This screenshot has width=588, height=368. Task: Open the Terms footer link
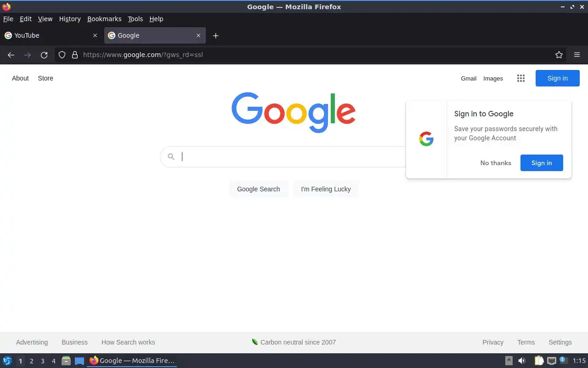[x=526, y=342]
